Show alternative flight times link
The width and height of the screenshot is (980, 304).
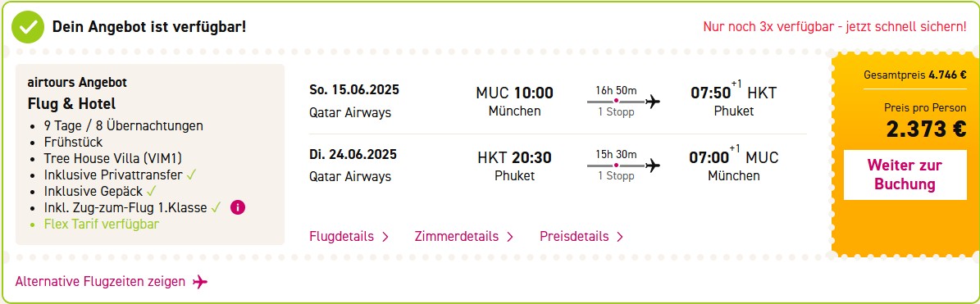pyautogui.click(x=101, y=282)
